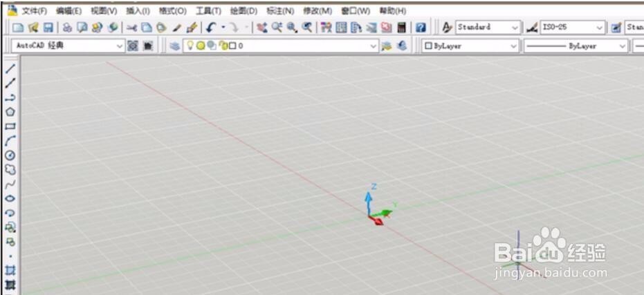Screen dimensions: 644x295
Task: Open the QuickCalc calculator icon
Action: click(401, 28)
